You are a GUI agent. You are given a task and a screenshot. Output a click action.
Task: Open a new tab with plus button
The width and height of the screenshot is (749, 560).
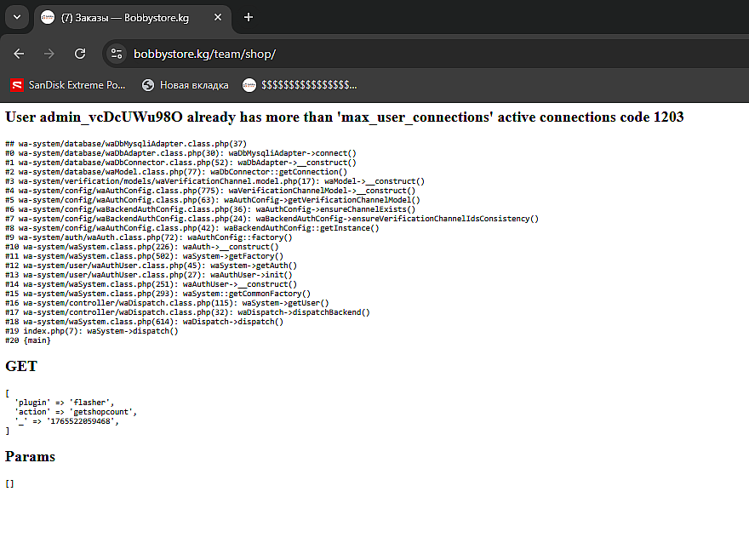(x=249, y=17)
